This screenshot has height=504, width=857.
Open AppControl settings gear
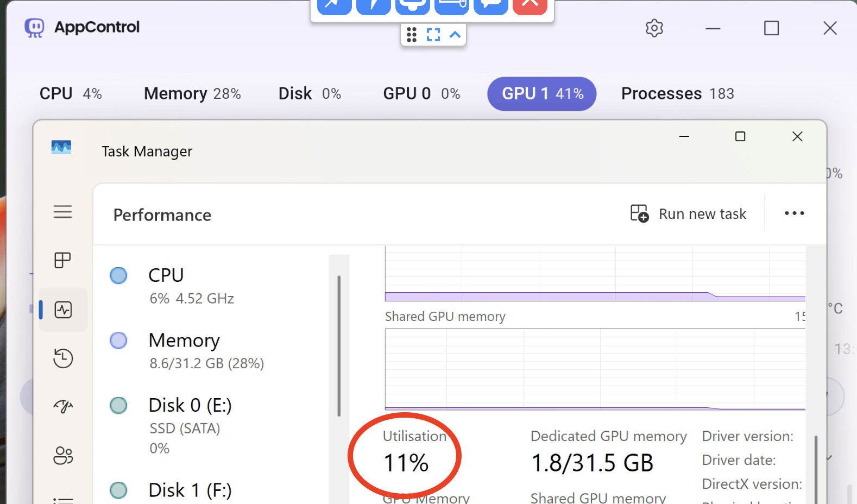point(654,28)
